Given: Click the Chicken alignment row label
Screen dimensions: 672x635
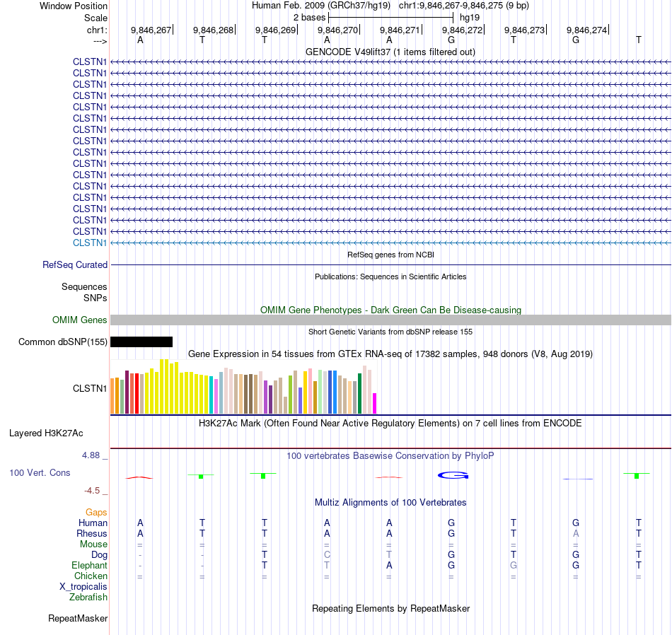Looking at the screenshot, I should [x=91, y=576].
